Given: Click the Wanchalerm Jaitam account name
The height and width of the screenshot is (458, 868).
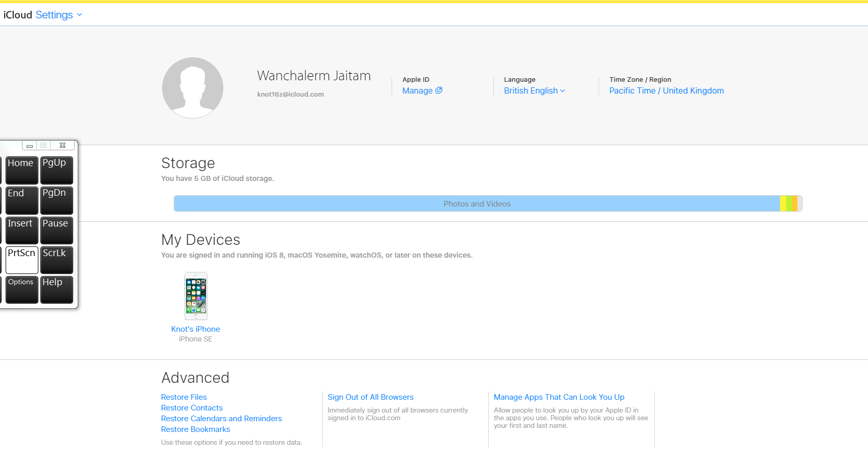Looking at the screenshot, I should [x=314, y=76].
